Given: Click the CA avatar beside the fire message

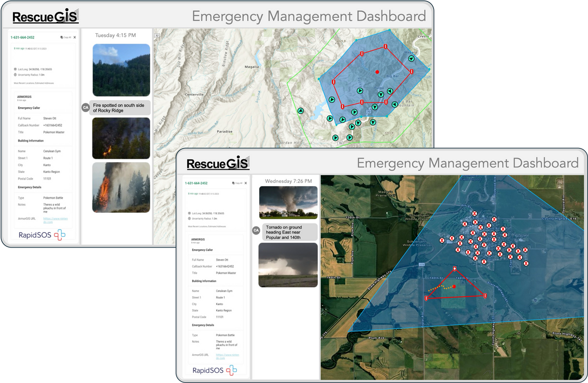Looking at the screenshot, I should coord(85,107).
